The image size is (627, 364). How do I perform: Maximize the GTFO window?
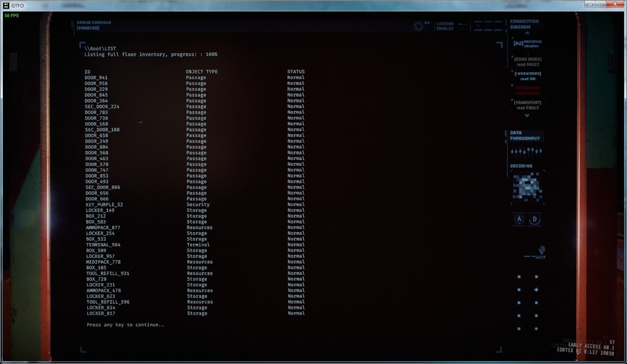600,4
